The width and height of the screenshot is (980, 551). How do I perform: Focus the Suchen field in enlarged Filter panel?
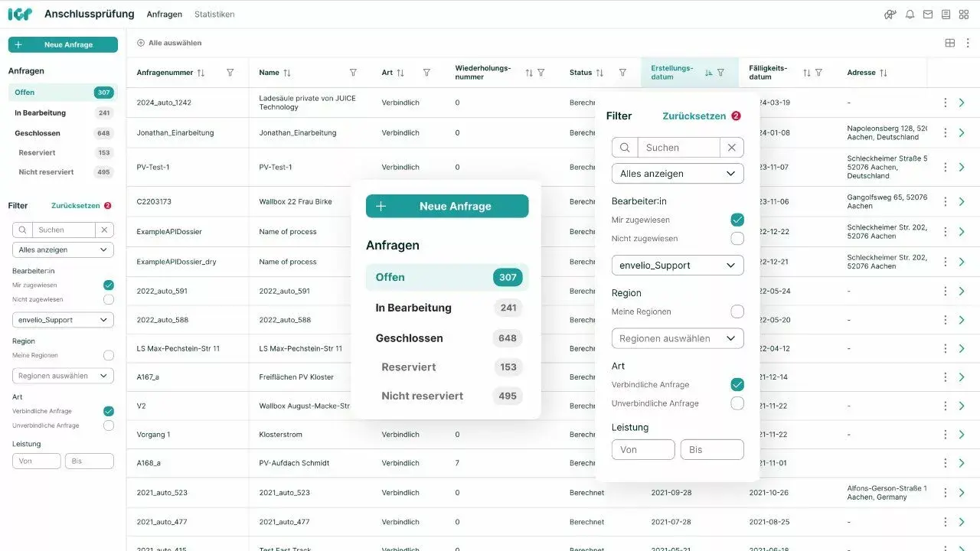(x=679, y=148)
